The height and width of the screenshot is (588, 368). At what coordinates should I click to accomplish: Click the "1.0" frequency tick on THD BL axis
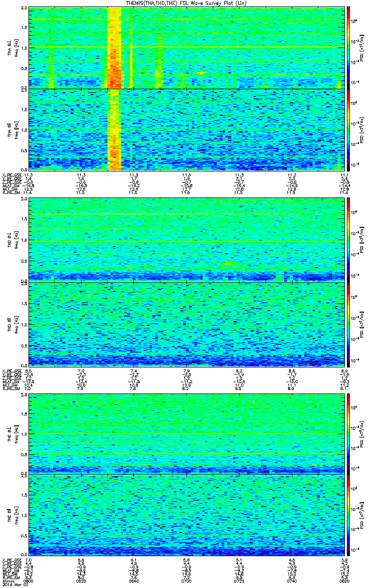click(x=25, y=240)
